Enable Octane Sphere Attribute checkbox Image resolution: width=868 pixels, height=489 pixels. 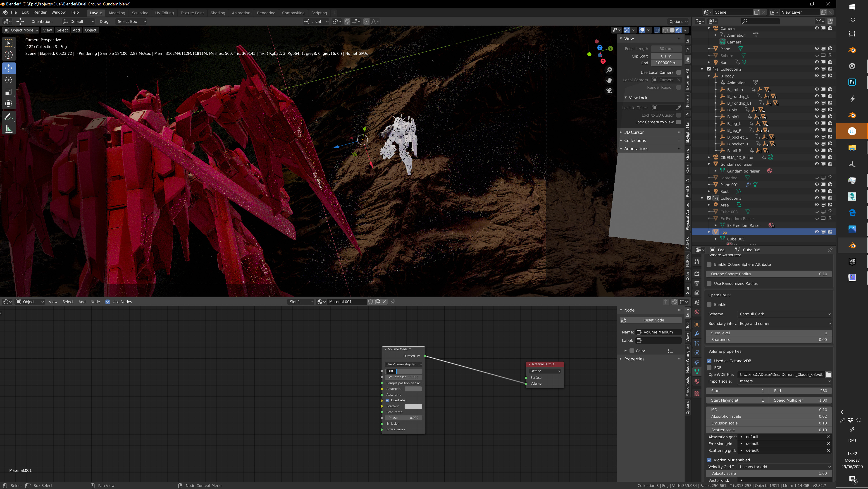709,265
